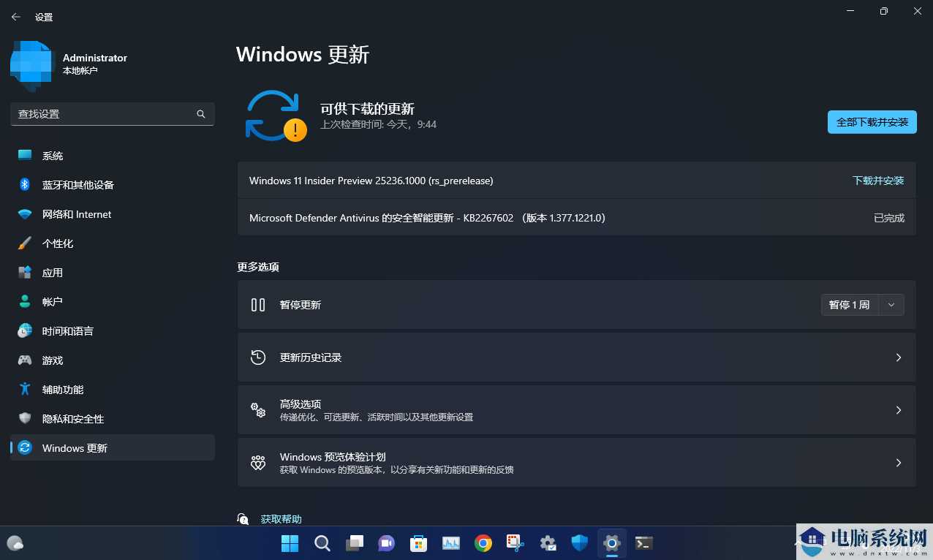933x560 pixels.
Task: Click 下载并安装 for Insider Preview 25236.1000
Action: click(878, 181)
